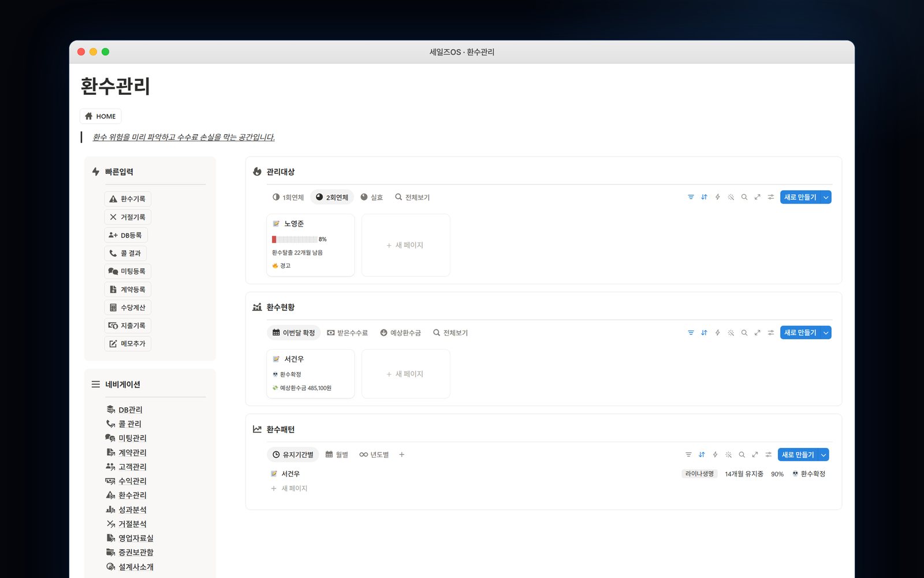Image resolution: width=924 pixels, height=578 pixels.
Task: Click the HOME button
Action: click(100, 116)
